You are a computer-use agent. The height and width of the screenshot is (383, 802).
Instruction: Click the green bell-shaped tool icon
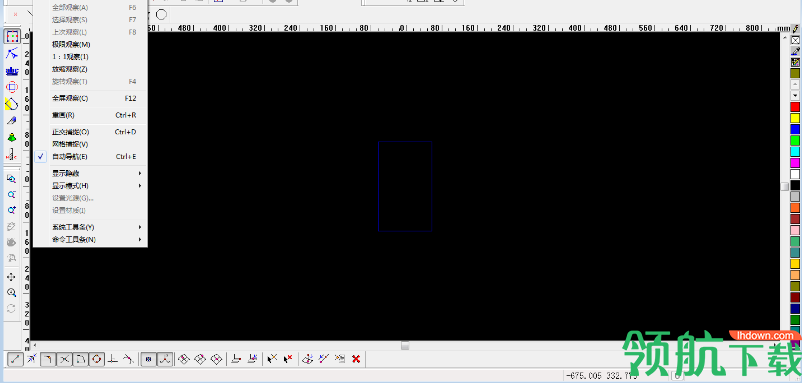coord(12,138)
